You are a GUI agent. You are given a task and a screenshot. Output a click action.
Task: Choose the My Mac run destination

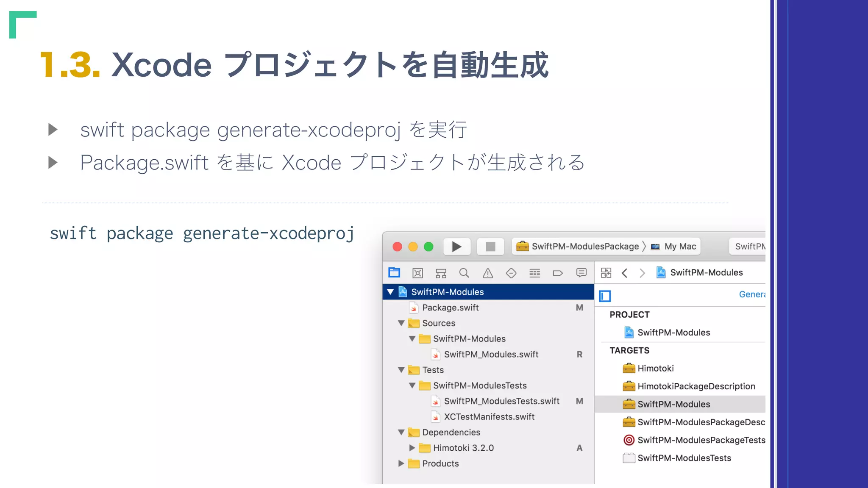[673, 247]
